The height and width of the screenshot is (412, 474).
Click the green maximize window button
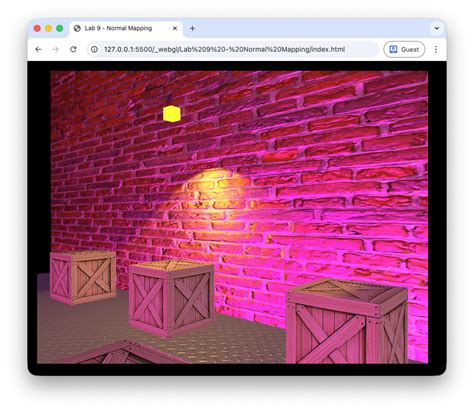[x=60, y=28]
